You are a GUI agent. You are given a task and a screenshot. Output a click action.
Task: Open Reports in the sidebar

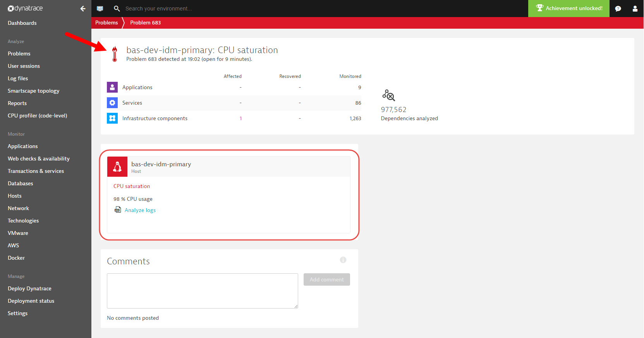(x=17, y=103)
